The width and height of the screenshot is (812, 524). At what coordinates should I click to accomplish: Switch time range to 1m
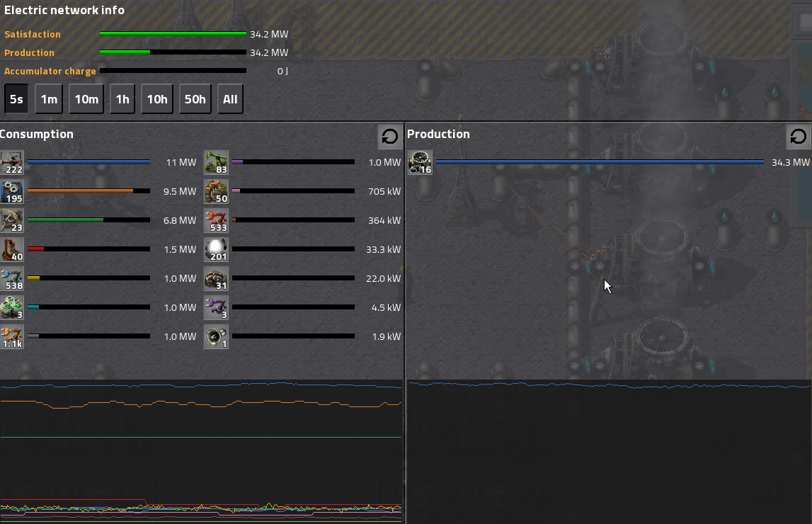click(x=49, y=99)
